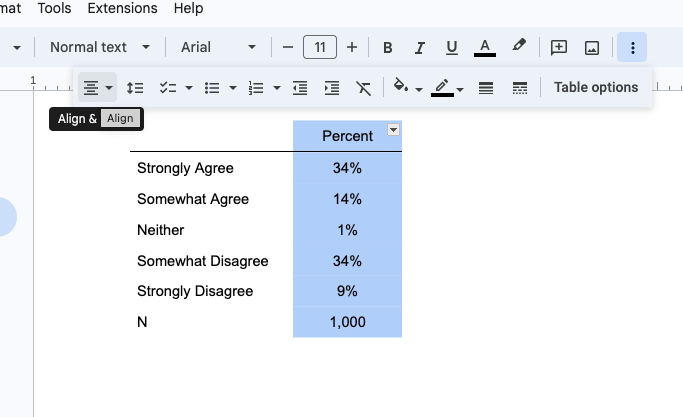The height and width of the screenshot is (417, 683).
Task: Expand the Percent column header dropdown arrow
Action: (393, 130)
